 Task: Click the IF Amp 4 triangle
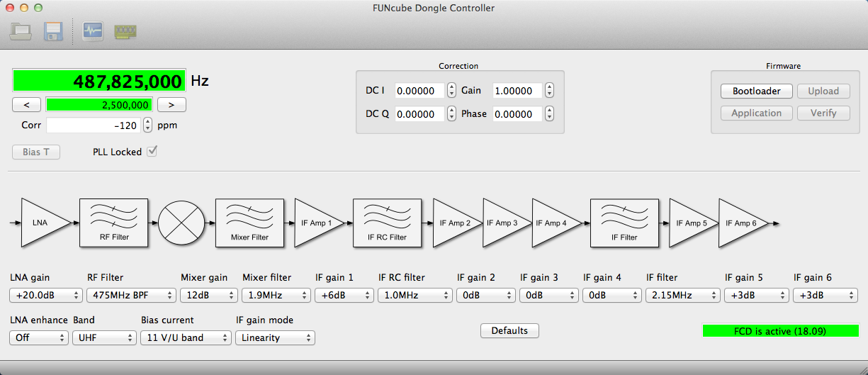point(556,223)
